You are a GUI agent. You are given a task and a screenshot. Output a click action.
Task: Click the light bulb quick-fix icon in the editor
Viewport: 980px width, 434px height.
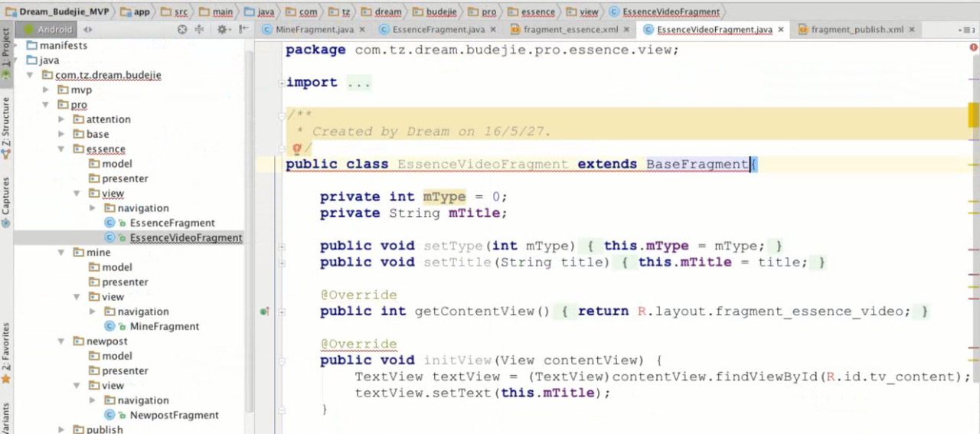click(297, 149)
